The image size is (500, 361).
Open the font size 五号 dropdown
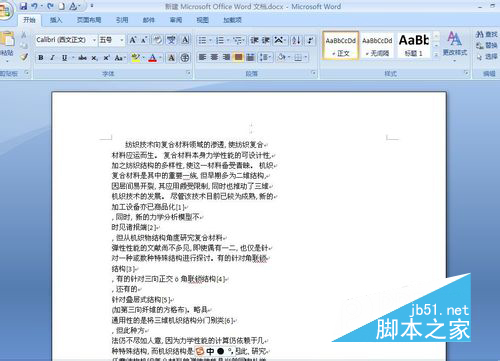pos(122,40)
